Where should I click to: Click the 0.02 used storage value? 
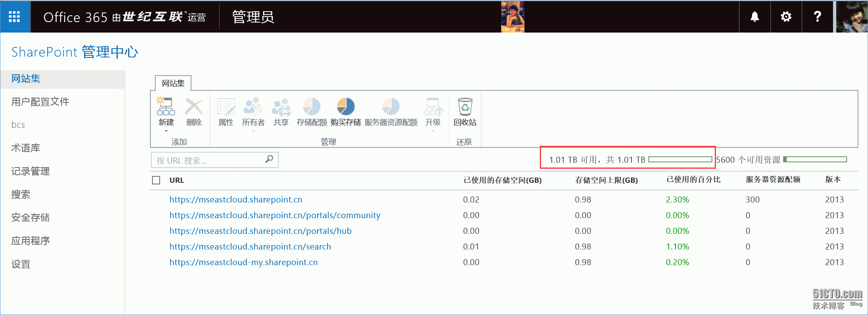(471, 199)
